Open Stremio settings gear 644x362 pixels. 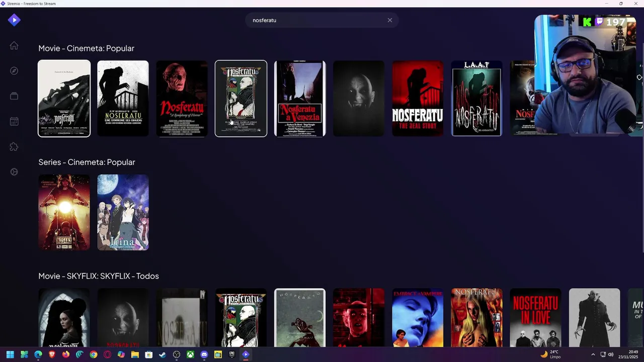pyautogui.click(x=14, y=172)
